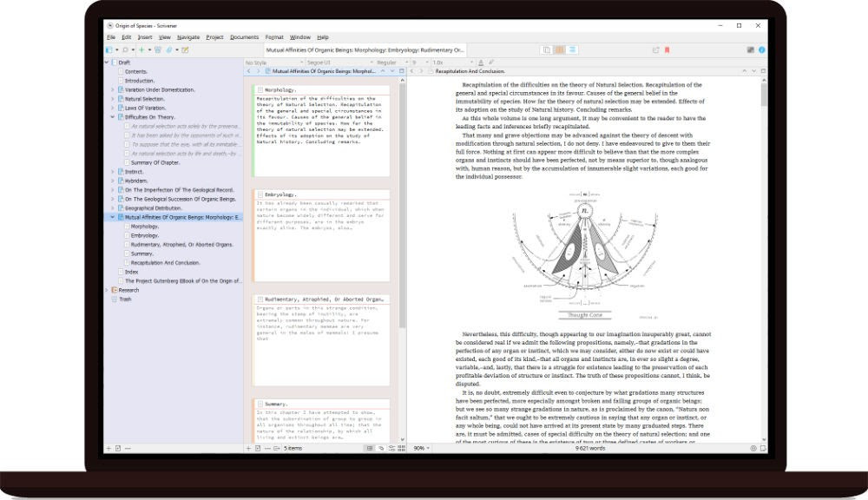The width and height of the screenshot is (868, 500).
Task: Open the Search magnifier tool
Action: pyautogui.click(x=126, y=49)
